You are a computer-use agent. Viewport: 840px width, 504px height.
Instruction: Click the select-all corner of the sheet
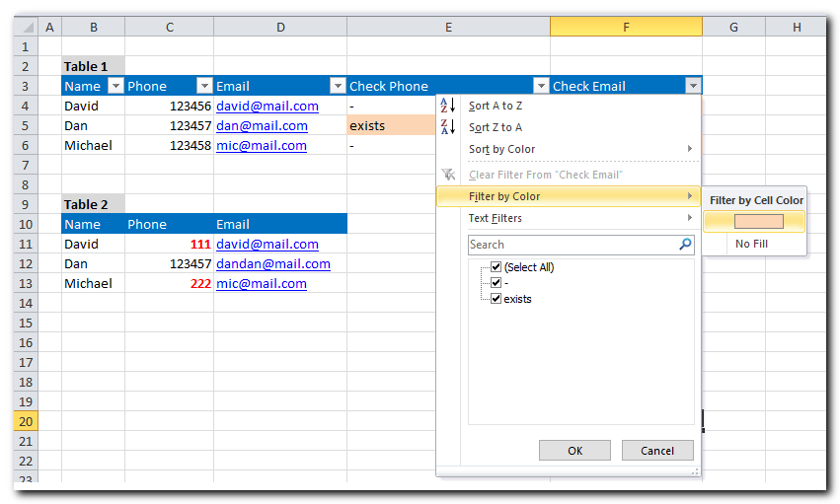[x=26, y=27]
